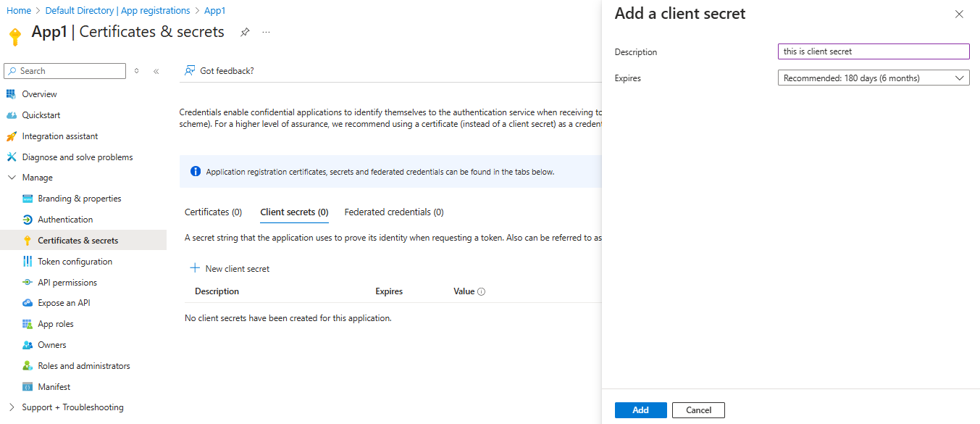Screen dimensions: 980x424
Task: Click the sidebar expand/collapse arrows icon
Action: click(137, 71)
